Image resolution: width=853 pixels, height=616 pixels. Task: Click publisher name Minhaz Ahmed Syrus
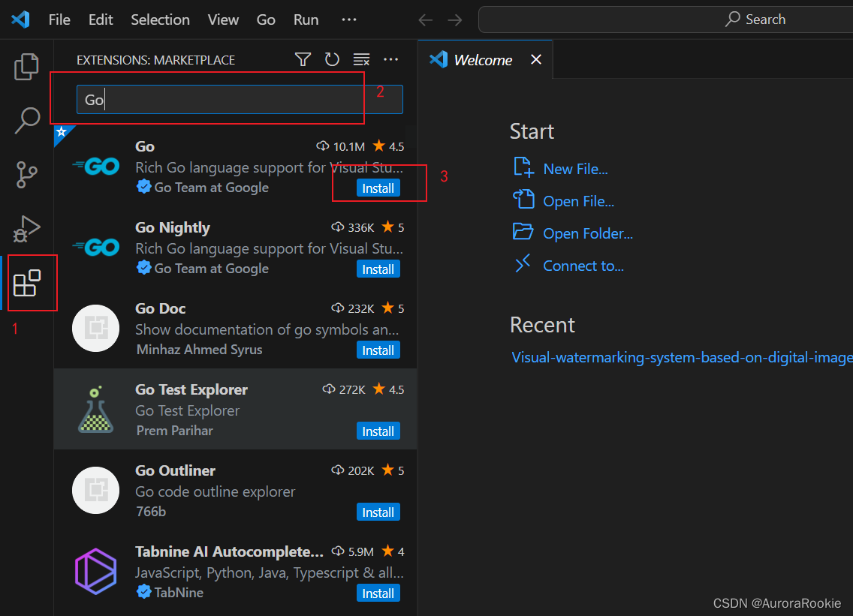click(199, 349)
